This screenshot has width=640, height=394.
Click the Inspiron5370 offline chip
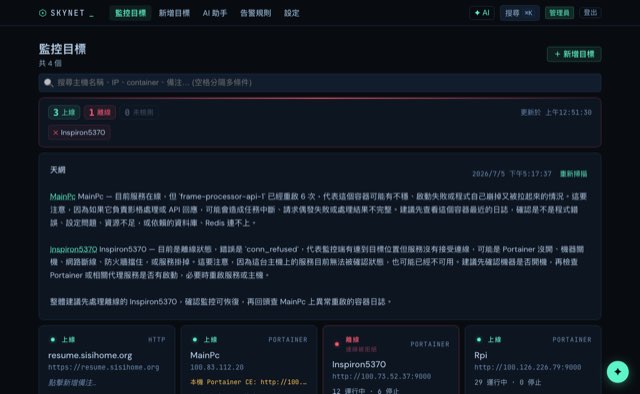(x=79, y=132)
